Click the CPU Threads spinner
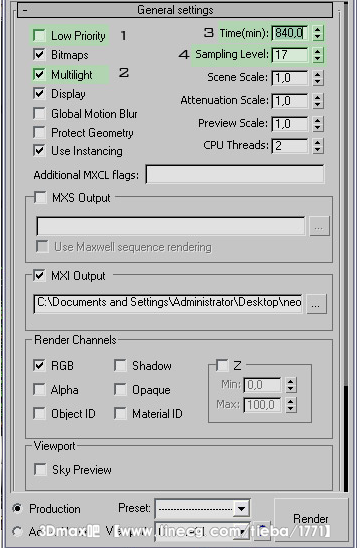360x548 pixels. point(317,146)
